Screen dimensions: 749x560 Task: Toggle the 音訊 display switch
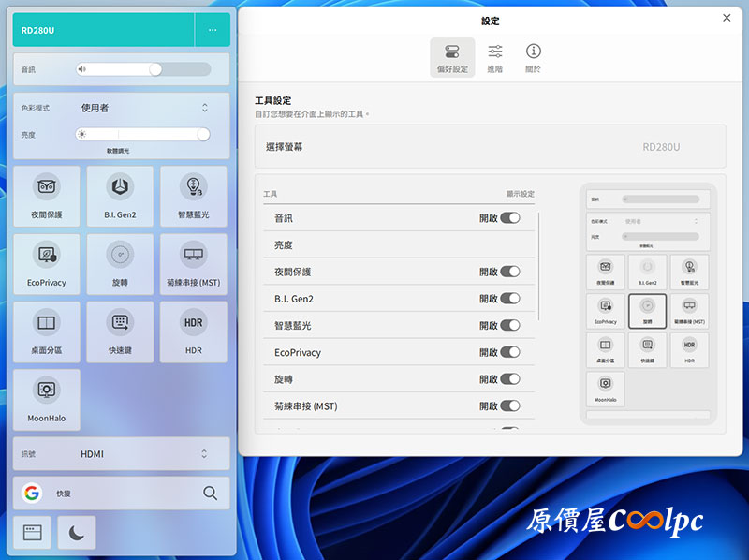click(510, 218)
